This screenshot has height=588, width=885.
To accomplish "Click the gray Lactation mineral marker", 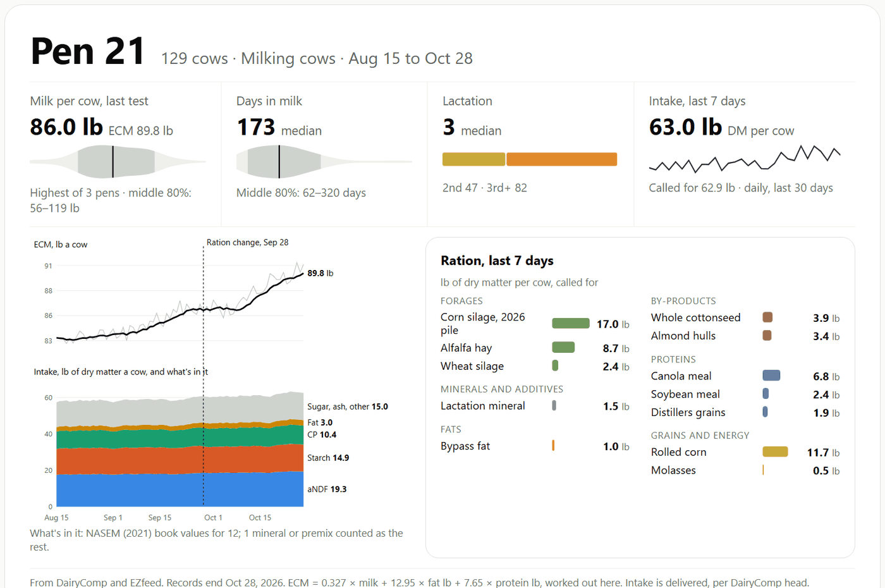I will tap(554, 405).
